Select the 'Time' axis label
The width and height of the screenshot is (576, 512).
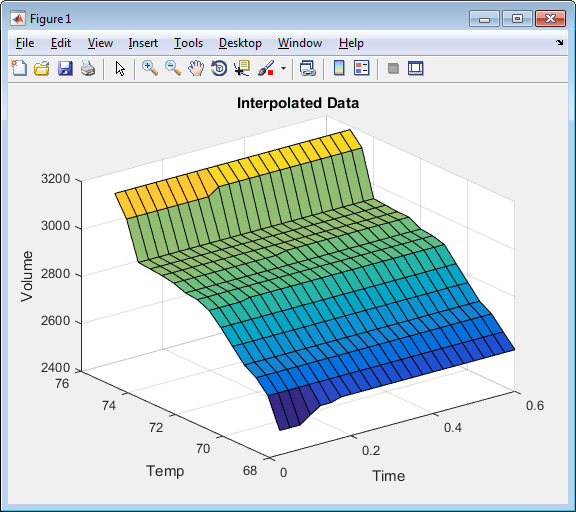[x=389, y=476]
